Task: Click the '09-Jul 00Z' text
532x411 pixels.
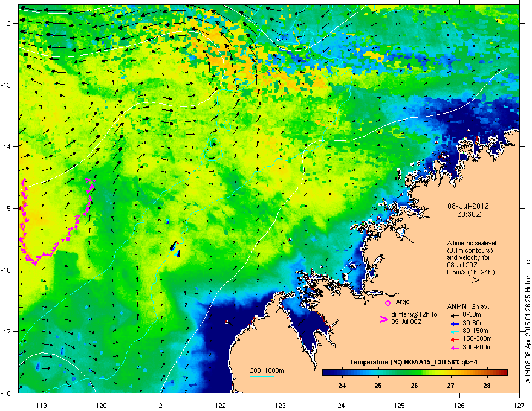Action: 406,322
